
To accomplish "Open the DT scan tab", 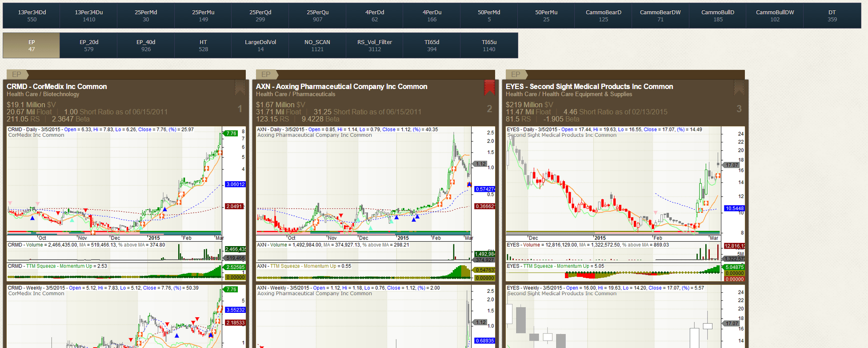I will tap(832, 16).
